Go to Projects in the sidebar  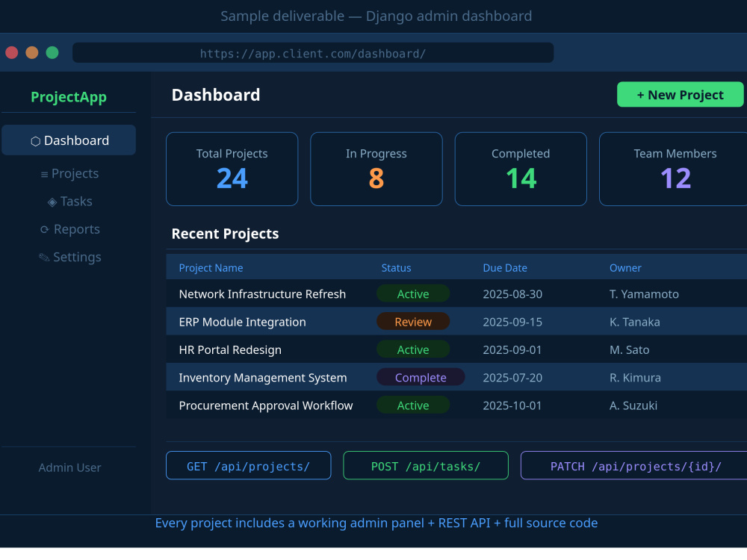[x=69, y=173]
